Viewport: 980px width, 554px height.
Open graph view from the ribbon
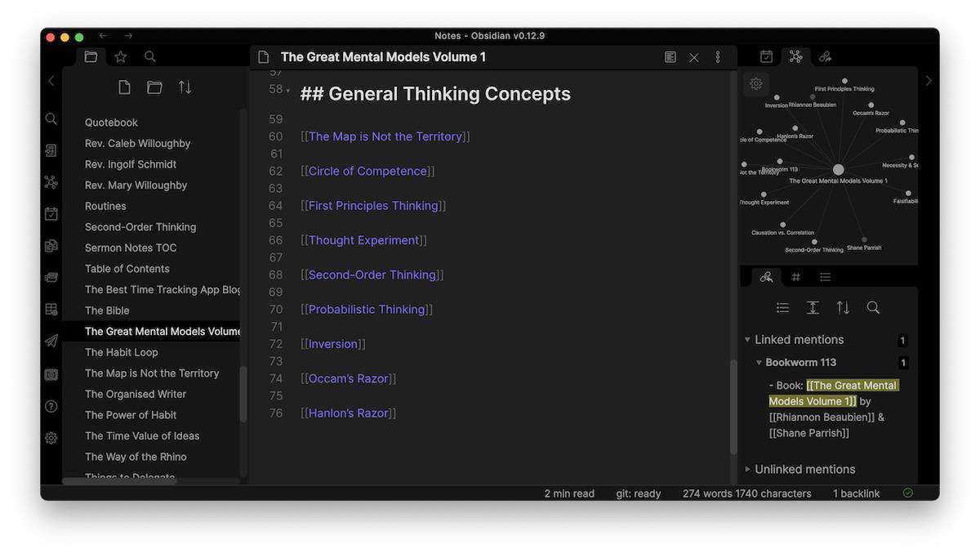[x=51, y=182]
